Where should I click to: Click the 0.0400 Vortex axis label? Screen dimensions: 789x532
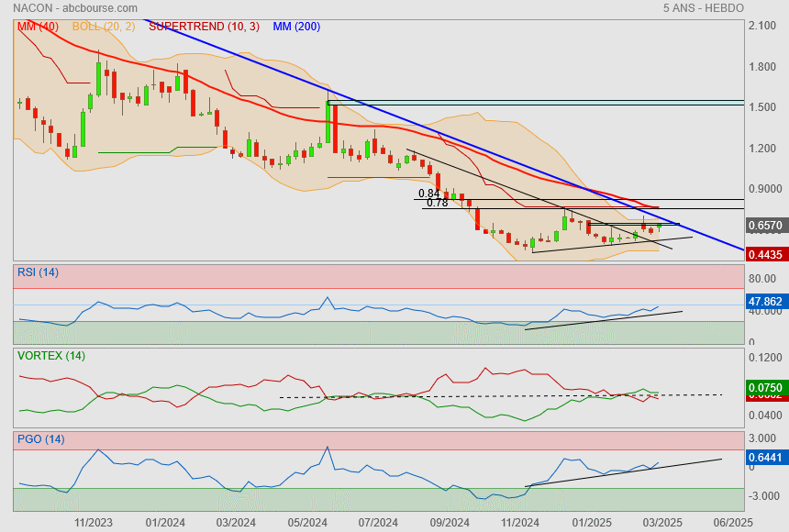765,416
